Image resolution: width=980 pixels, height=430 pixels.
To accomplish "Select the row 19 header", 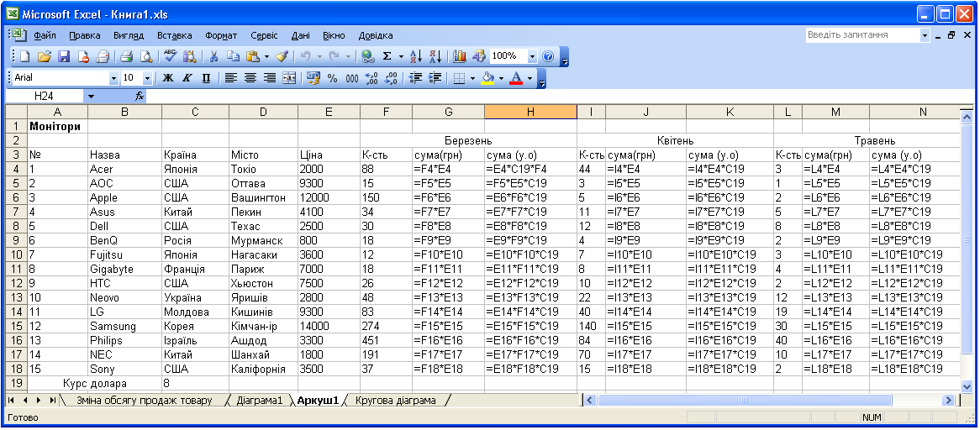I will click(16, 383).
